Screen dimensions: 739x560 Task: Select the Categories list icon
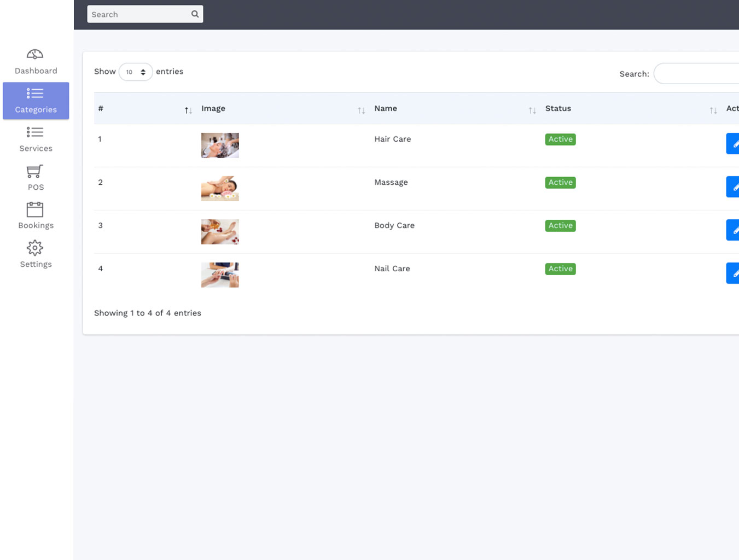coord(35,94)
